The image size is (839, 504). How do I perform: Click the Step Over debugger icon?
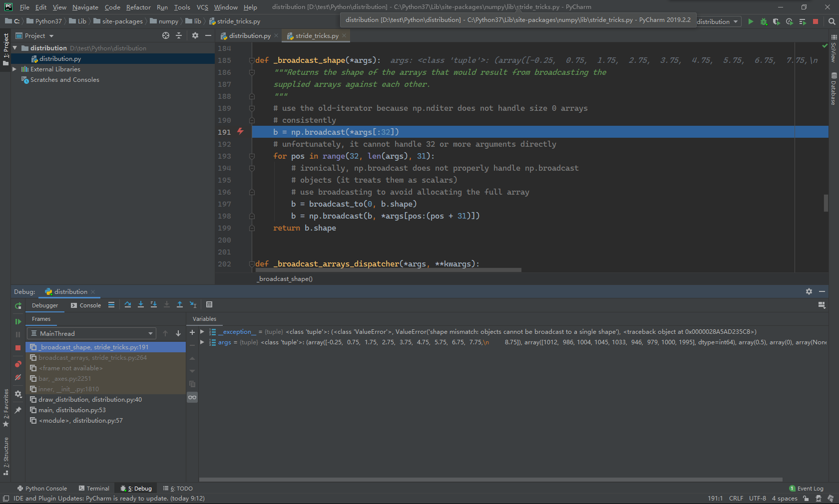(x=128, y=305)
